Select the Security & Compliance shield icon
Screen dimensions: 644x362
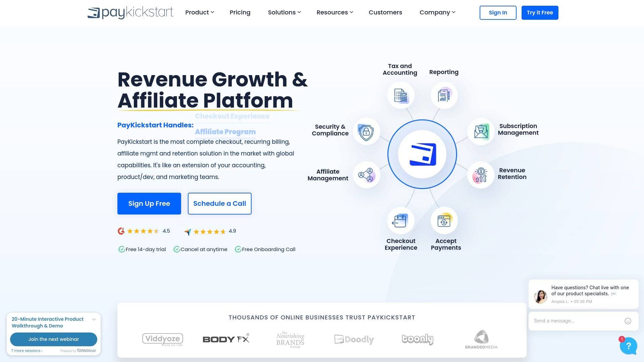366,132
